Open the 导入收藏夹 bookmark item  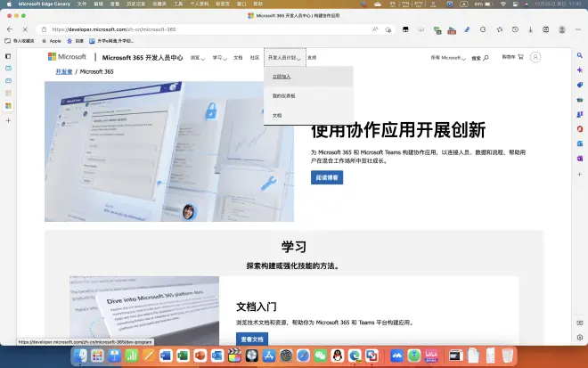tap(20, 41)
